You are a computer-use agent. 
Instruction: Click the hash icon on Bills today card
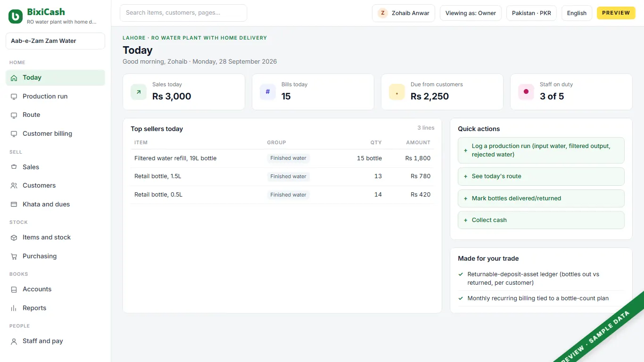(x=268, y=92)
